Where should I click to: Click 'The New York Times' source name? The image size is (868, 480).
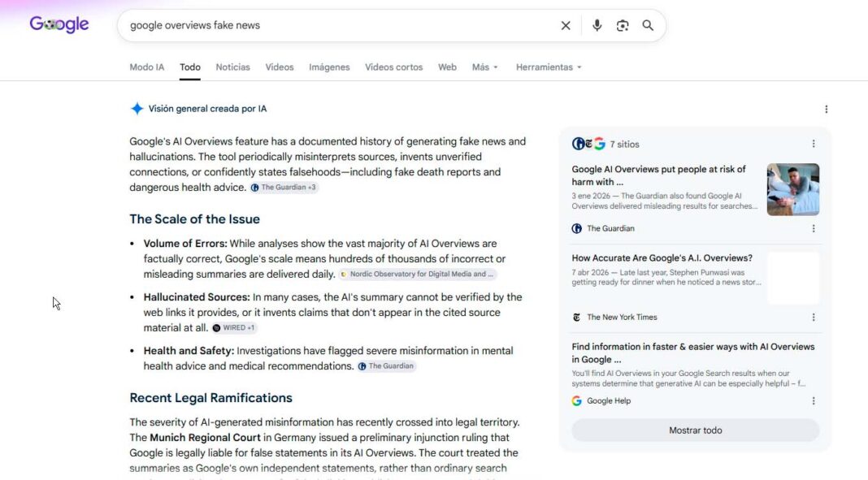(x=622, y=318)
